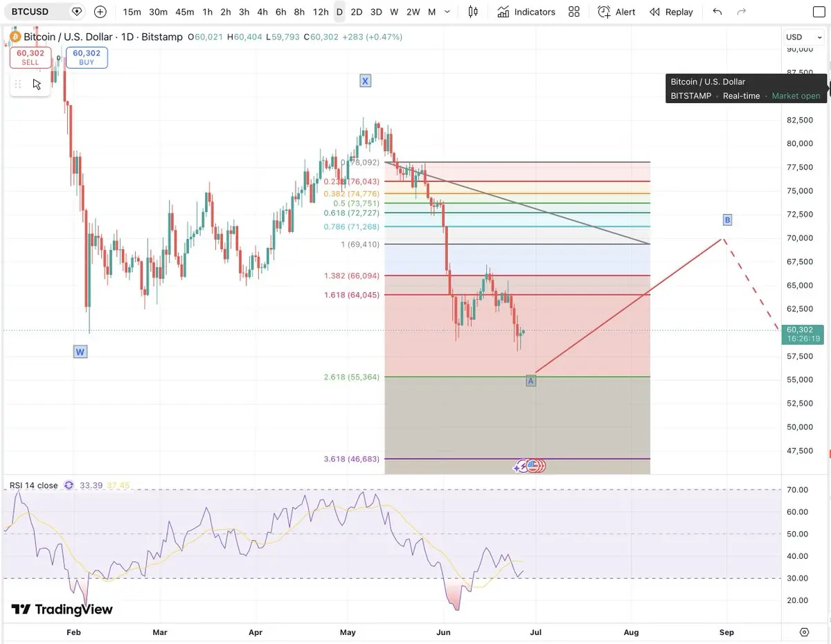Image resolution: width=831 pixels, height=644 pixels.
Task: Open the TradingView logo link
Action: point(62,609)
